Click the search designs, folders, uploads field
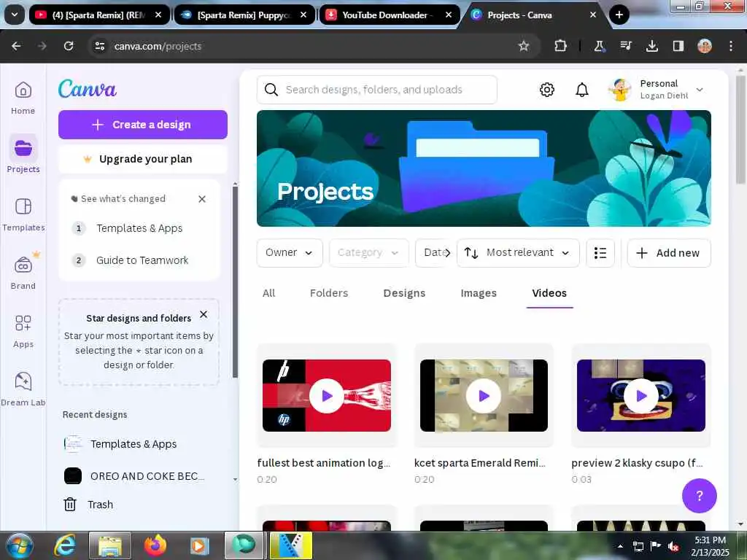 [377, 90]
